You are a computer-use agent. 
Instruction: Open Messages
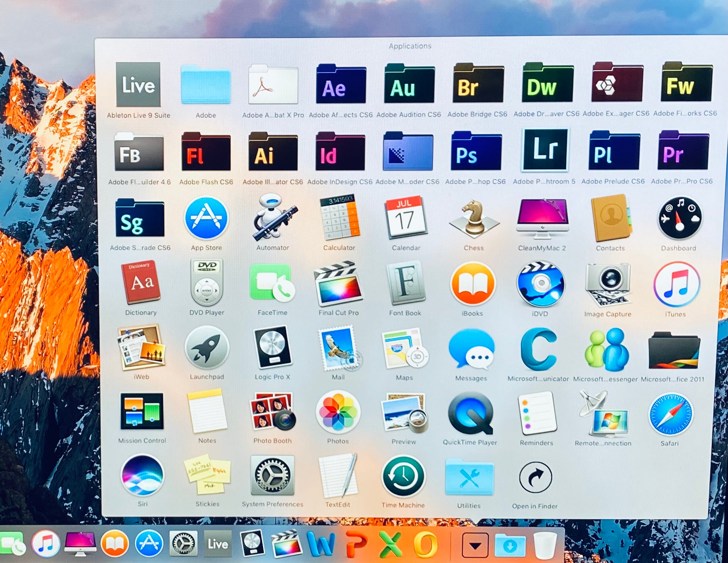tap(472, 349)
